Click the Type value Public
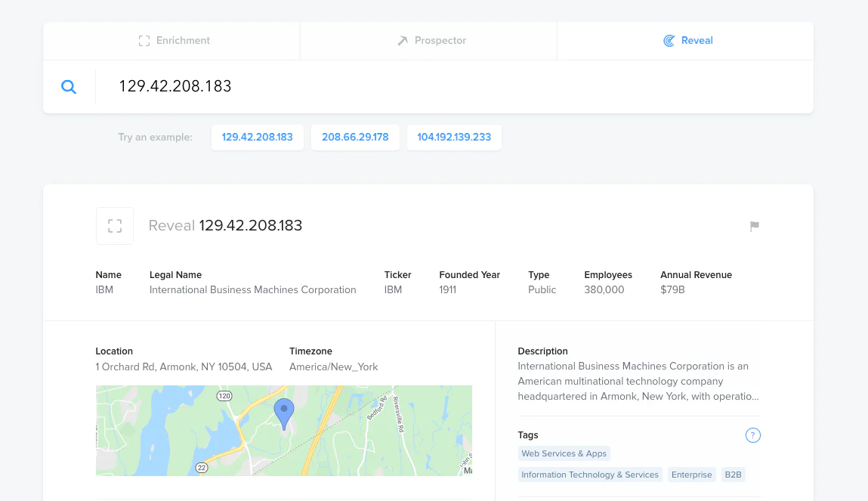The height and width of the screenshot is (501, 868). [542, 289]
